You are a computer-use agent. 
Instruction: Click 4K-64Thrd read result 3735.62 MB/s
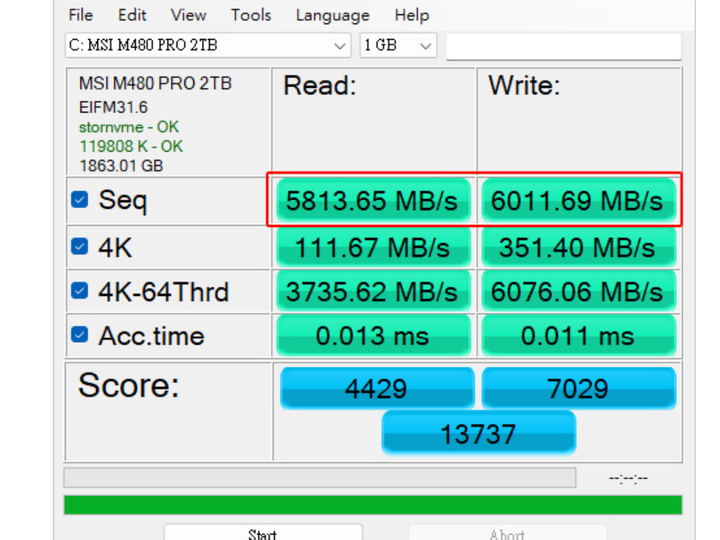coord(373,292)
